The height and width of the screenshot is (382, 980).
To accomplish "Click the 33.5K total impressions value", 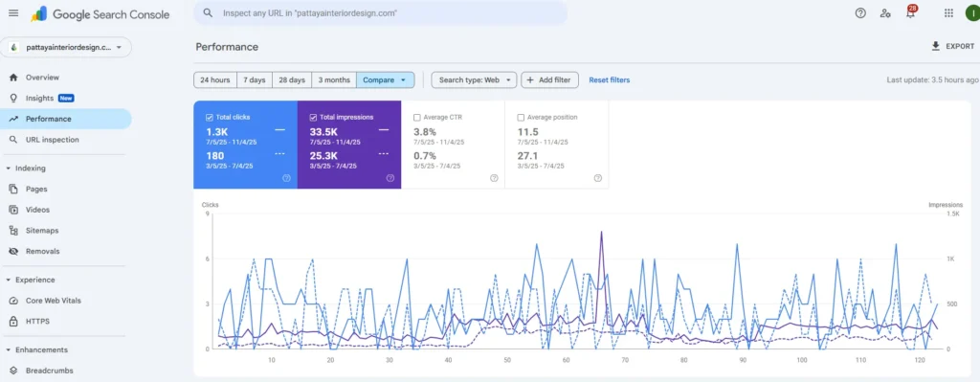I will tap(323, 132).
